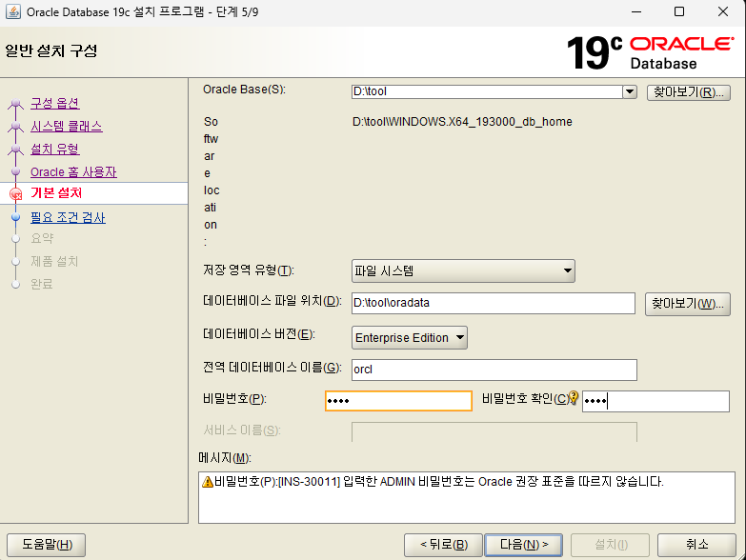Click the red 기본 설치 step icon
This screenshot has height=560, width=746.
15,193
